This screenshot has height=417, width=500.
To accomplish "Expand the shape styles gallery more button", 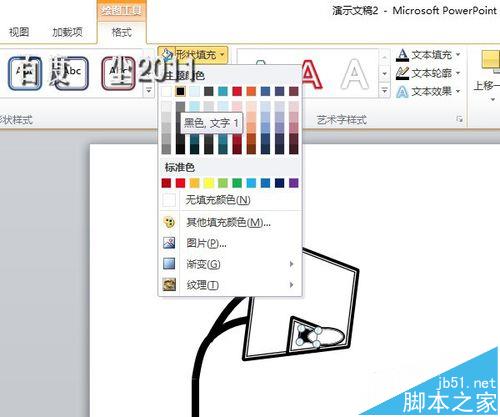I will pos(149,91).
